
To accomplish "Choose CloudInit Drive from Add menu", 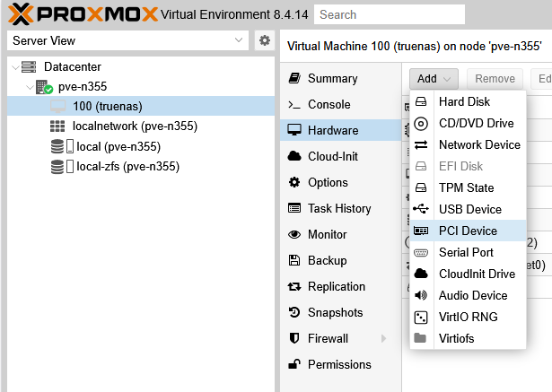I will click(x=469, y=274).
